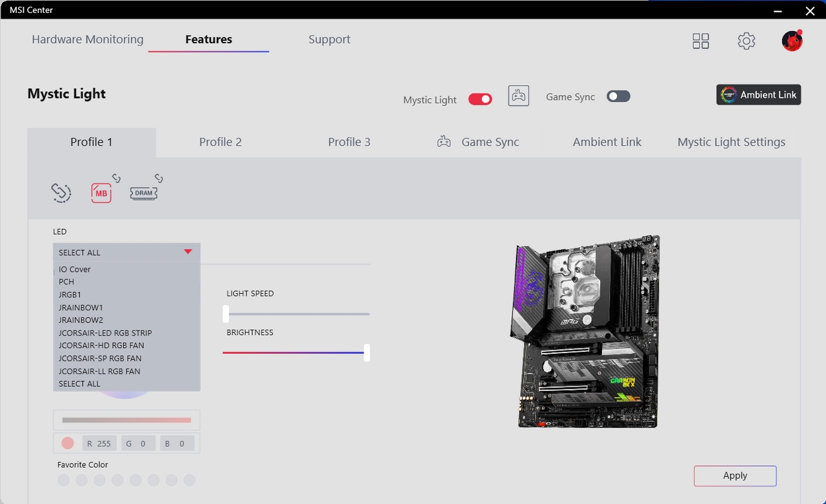This screenshot has height=504, width=826.
Task: Click the controller icon on Game Sync tab
Action: coord(444,142)
